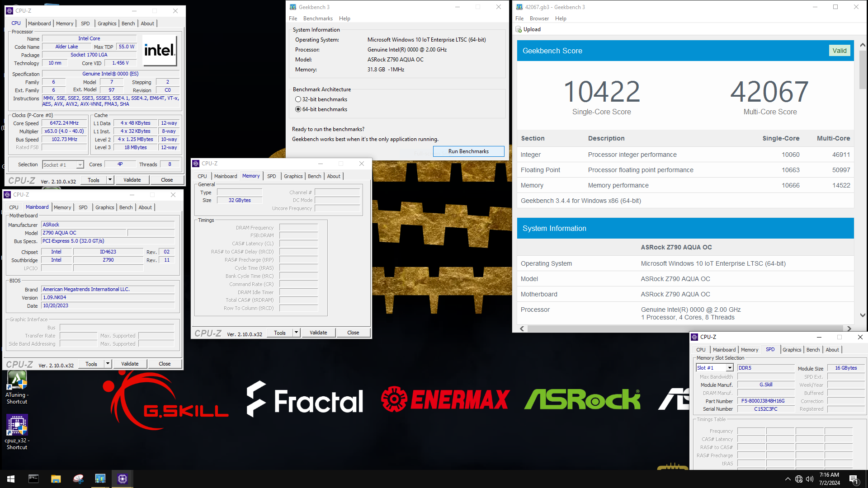Open File menu in Geekbench 3 window
This screenshot has height=488, width=868.
(x=293, y=19)
